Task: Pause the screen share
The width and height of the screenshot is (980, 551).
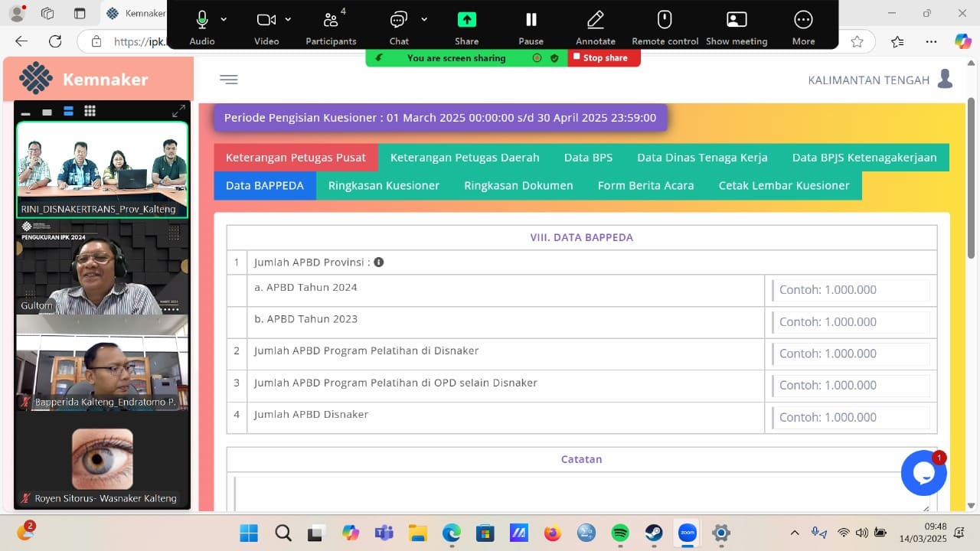Action: coord(531,20)
